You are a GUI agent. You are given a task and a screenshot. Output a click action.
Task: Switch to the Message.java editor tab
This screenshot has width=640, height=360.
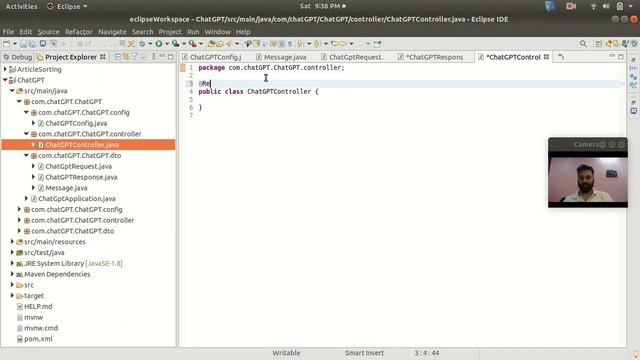[x=281, y=57]
